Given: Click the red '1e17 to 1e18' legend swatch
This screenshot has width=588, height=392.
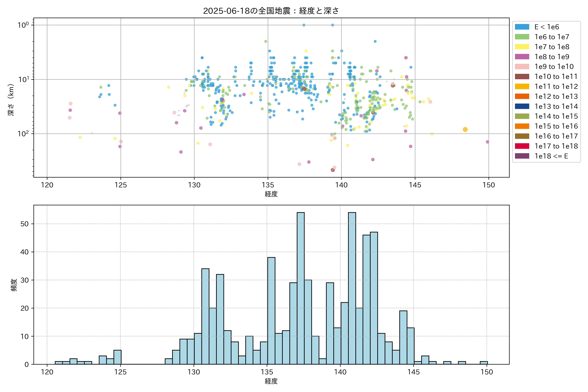Looking at the screenshot, I should pyautogui.click(x=522, y=146).
